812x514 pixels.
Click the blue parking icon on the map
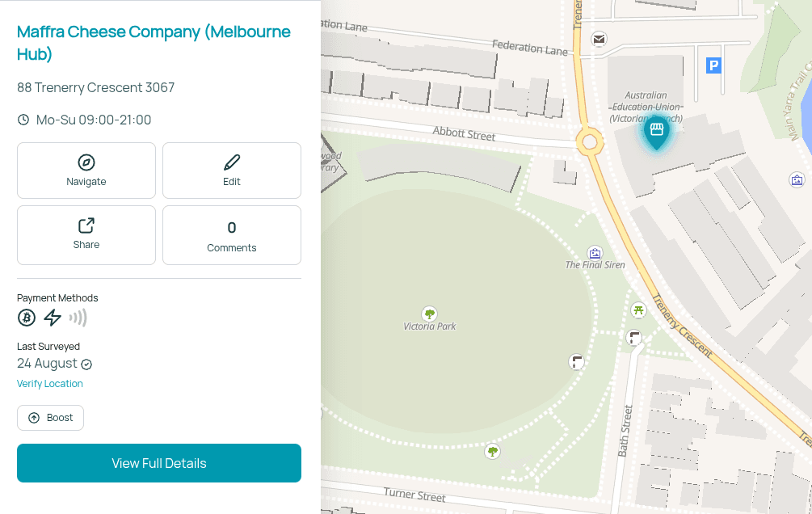click(713, 66)
